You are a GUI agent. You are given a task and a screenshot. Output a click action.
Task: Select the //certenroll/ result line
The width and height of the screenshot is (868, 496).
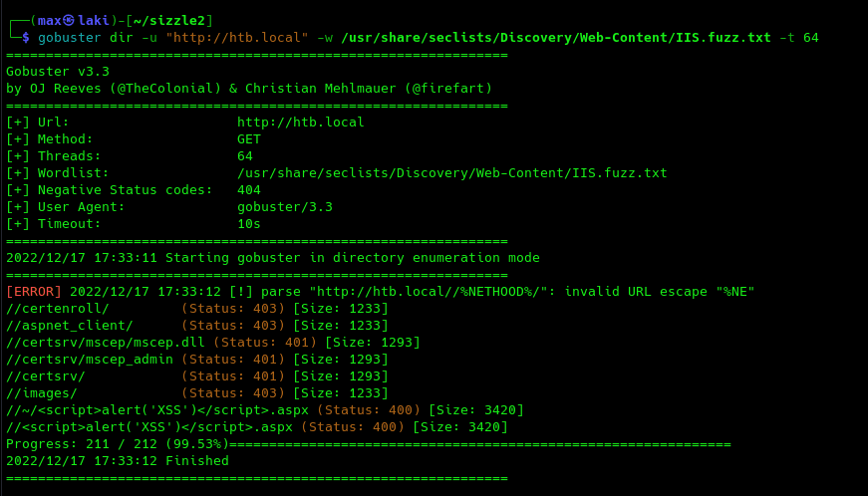click(x=197, y=309)
